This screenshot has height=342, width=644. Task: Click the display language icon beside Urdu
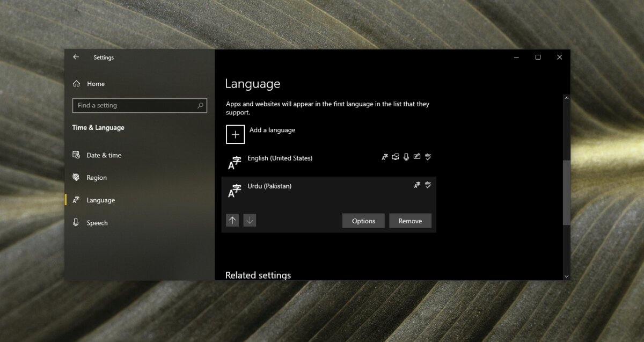pyautogui.click(x=416, y=185)
